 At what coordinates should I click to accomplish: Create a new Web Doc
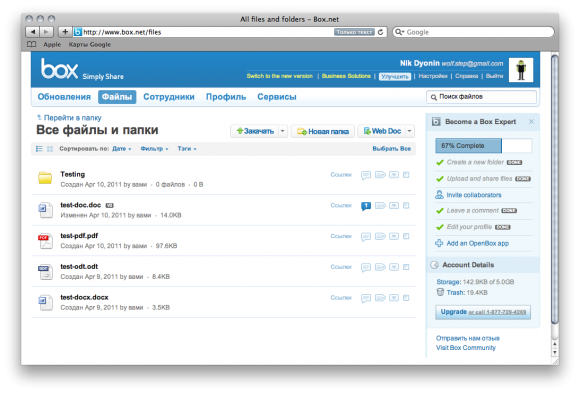click(x=382, y=131)
